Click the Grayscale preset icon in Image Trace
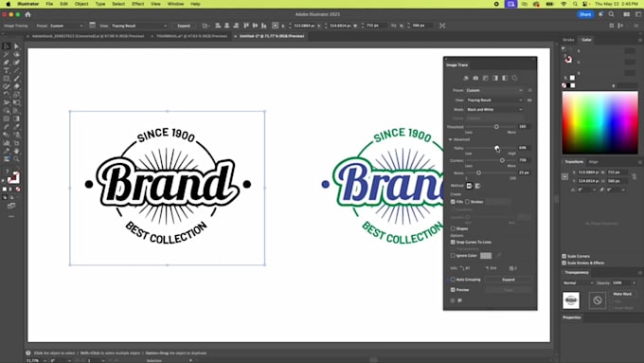Screen dimensions: 644x363 [495, 78]
